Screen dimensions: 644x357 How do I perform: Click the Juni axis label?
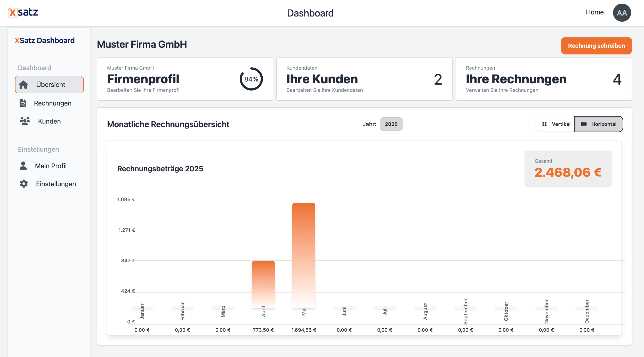pos(344,311)
